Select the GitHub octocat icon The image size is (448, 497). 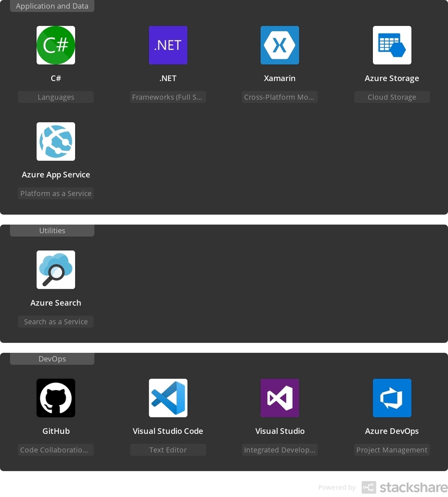tap(56, 398)
